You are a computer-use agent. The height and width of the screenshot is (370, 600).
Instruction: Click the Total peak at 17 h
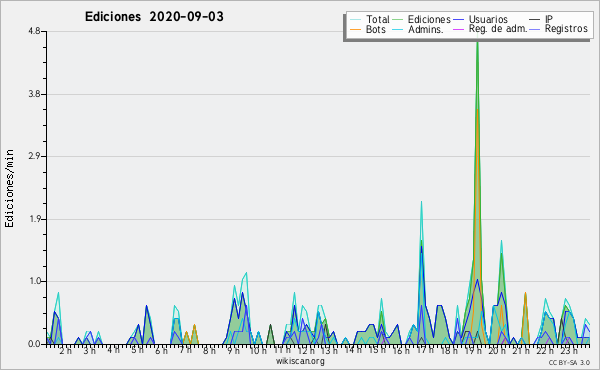pos(421,202)
